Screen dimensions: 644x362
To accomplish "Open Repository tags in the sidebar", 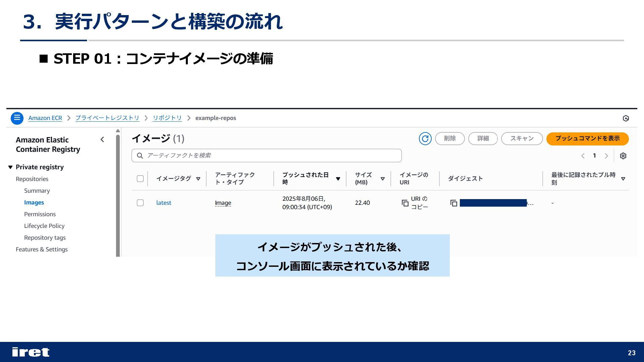I will (x=45, y=238).
